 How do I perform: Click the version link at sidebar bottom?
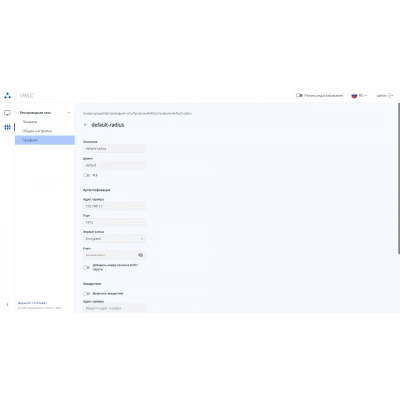(x=32, y=303)
